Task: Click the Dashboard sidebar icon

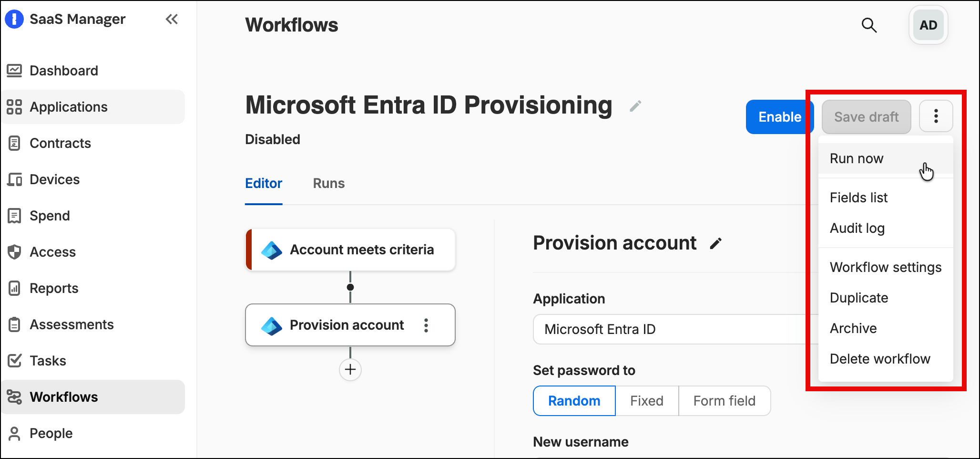Action: (x=14, y=71)
